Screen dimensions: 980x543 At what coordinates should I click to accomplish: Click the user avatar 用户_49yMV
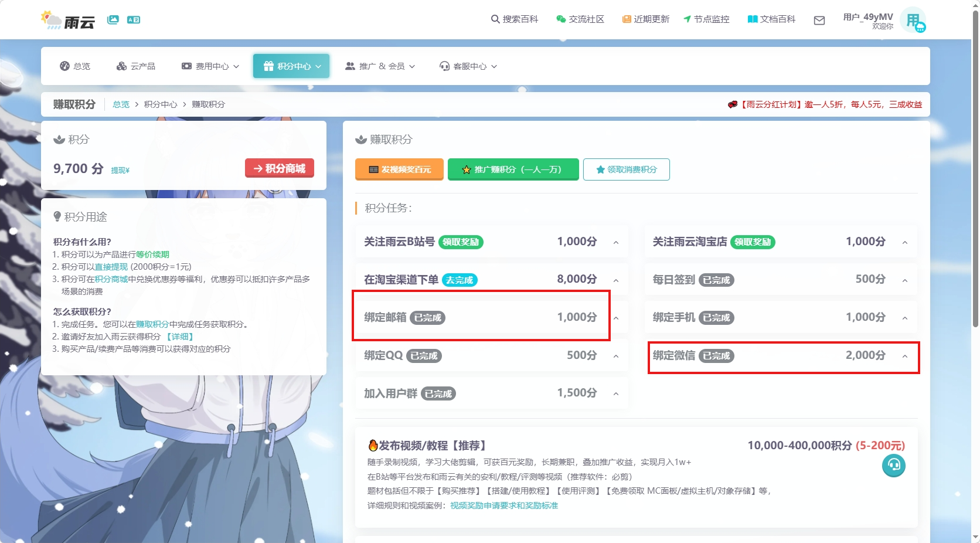click(913, 21)
